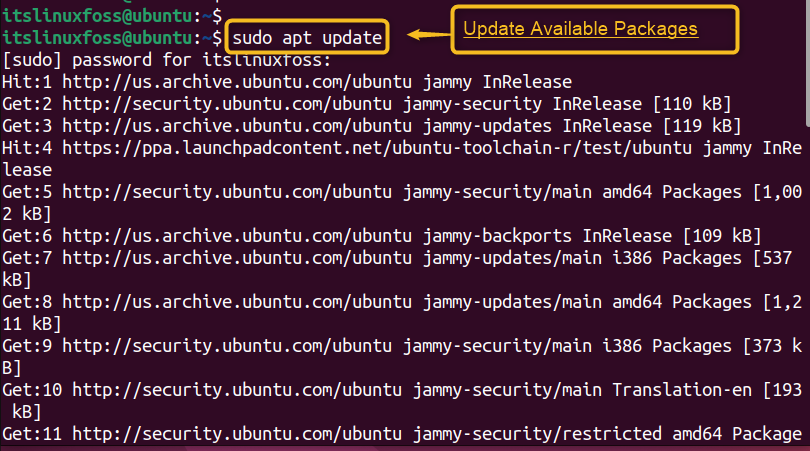The width and height of the screenshot is (810, 451).
Task: Click the 'Get:3' jammy-updates InRelease line
Action: click(x=372, y=126)
